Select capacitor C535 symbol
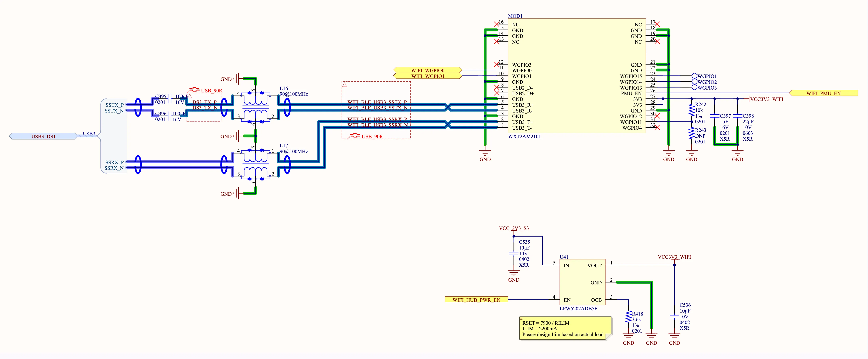The image size is (868, 359). (x=514, y=253)
